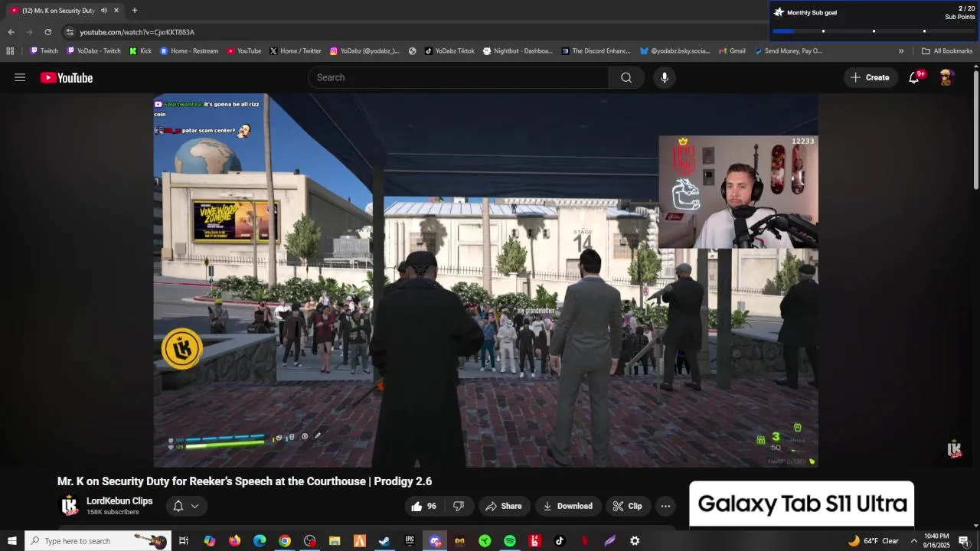Open the All Bookmarks folder
The height and width of the screenshot is (551, 980).
click(x=947, y=51)
